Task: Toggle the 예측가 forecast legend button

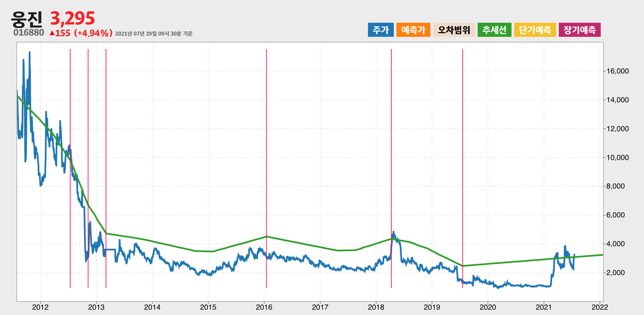Action: pos(413,30)
